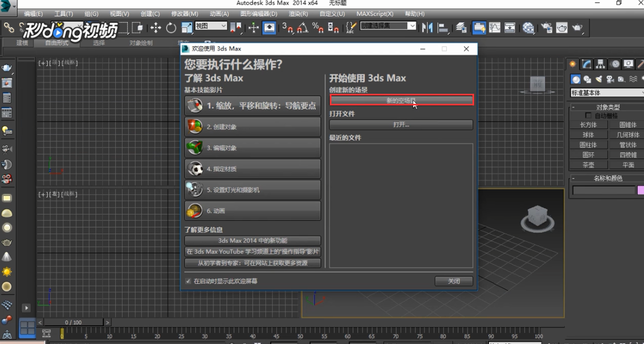Toggle the 3D Snaps icon
The height and width of the screenshot is (344, 644).
[x=287, y=28]
